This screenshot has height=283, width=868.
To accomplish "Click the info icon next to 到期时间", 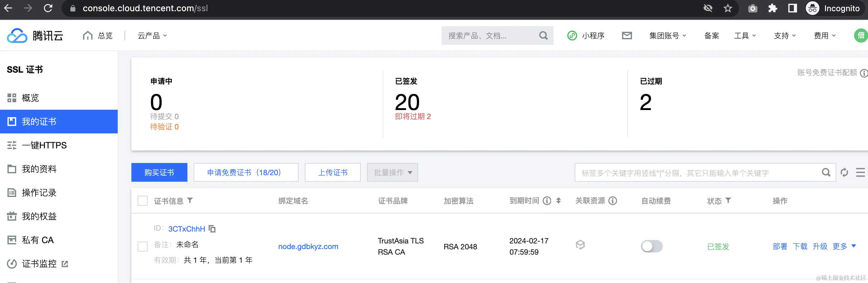I will click(547, 201).
